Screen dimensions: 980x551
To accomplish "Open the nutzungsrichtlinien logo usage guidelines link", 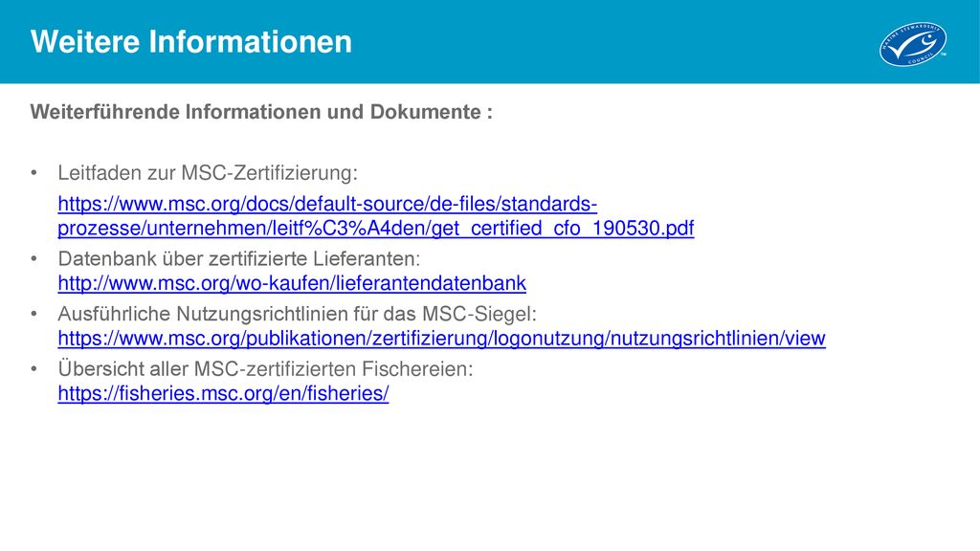I will pos(442,339).
